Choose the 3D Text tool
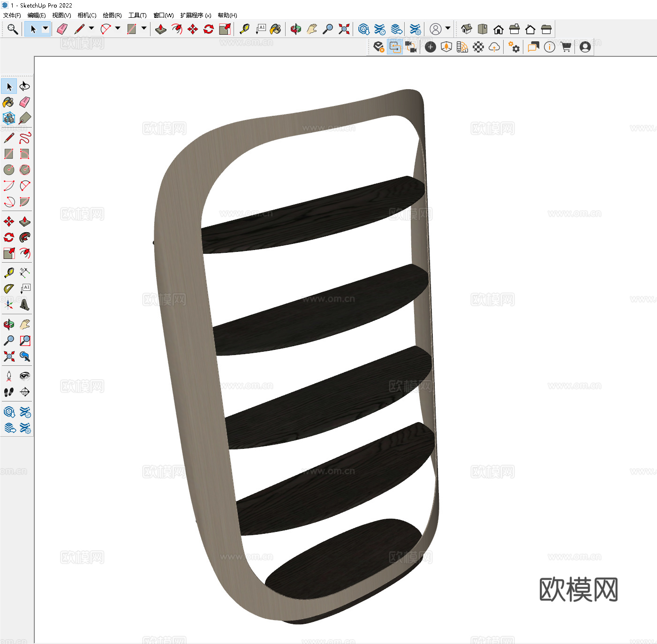657x644 pixels. [25, 305]
